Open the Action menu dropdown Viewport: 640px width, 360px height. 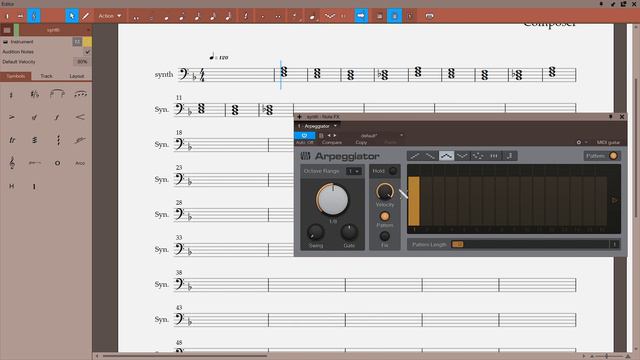[x=110, y=16]
